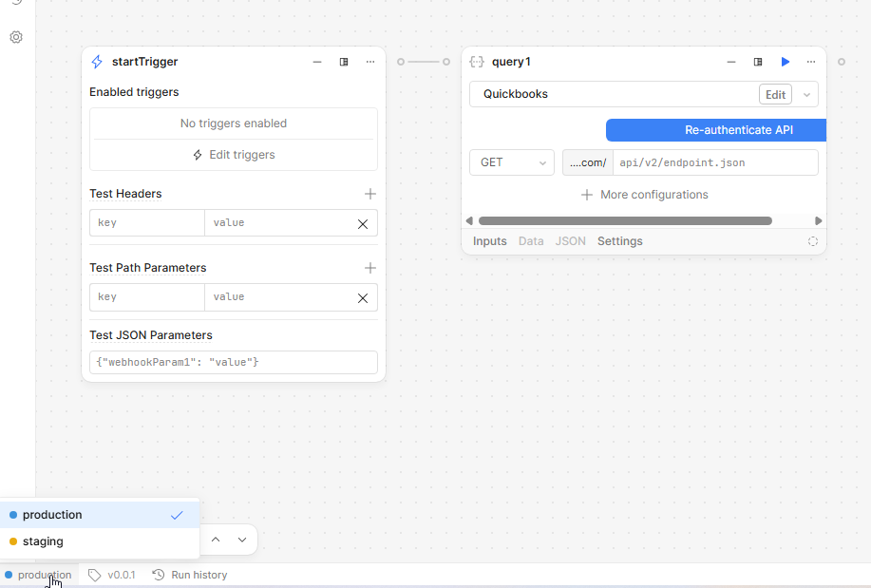This screenshot has width=871, height=588.
Task: Open the GET method dropdown
Action: 512,162
